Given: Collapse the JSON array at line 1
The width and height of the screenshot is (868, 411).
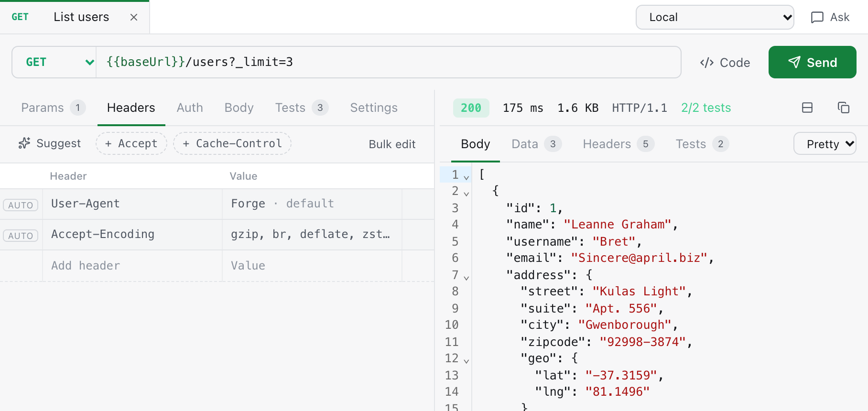Looking at the screenshot, I should pos(467,177).
